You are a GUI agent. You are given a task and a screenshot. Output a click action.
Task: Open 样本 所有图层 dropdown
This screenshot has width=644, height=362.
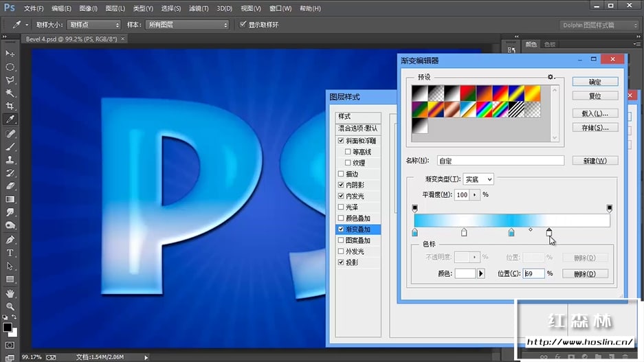click(187, 25)
